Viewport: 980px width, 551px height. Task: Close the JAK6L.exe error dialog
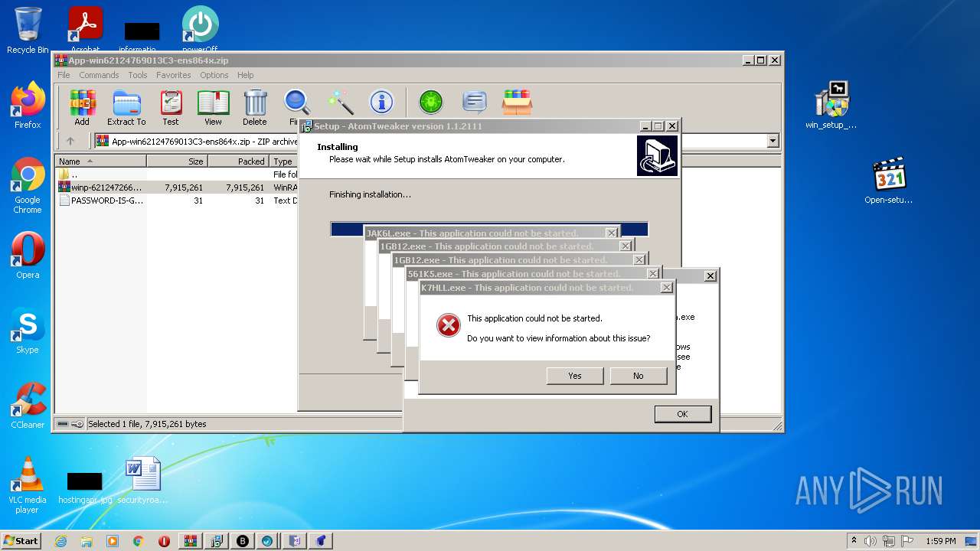(x=612, y=233)
